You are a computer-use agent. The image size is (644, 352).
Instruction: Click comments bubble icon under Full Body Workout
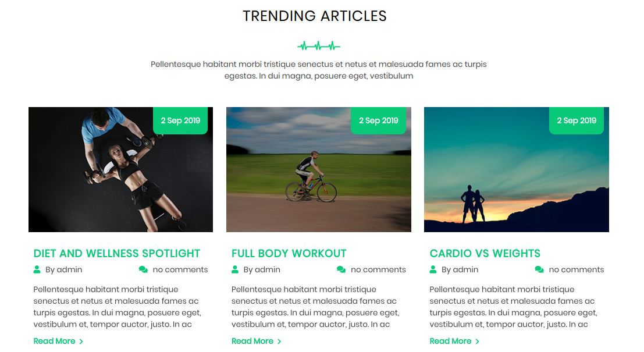tap(341, 269)
